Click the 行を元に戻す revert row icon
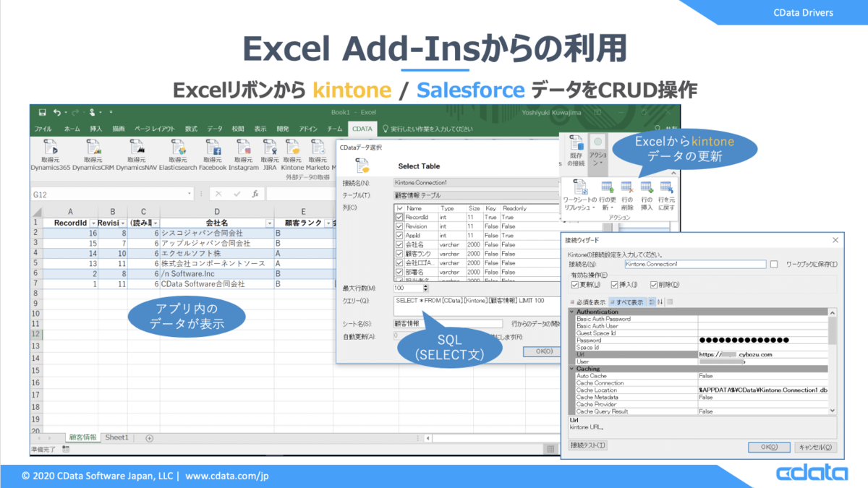The height and width of the screenshot is (488, 868). [x=666, y=189]
